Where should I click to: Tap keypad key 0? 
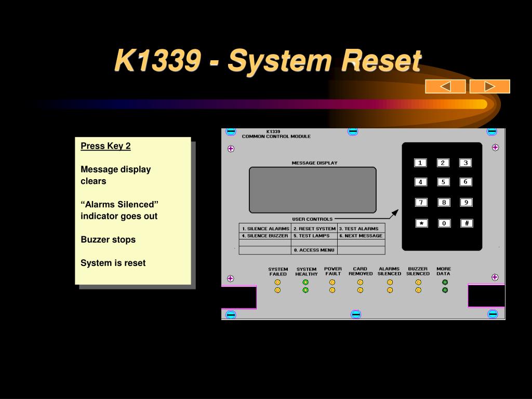tap(444, 223)
